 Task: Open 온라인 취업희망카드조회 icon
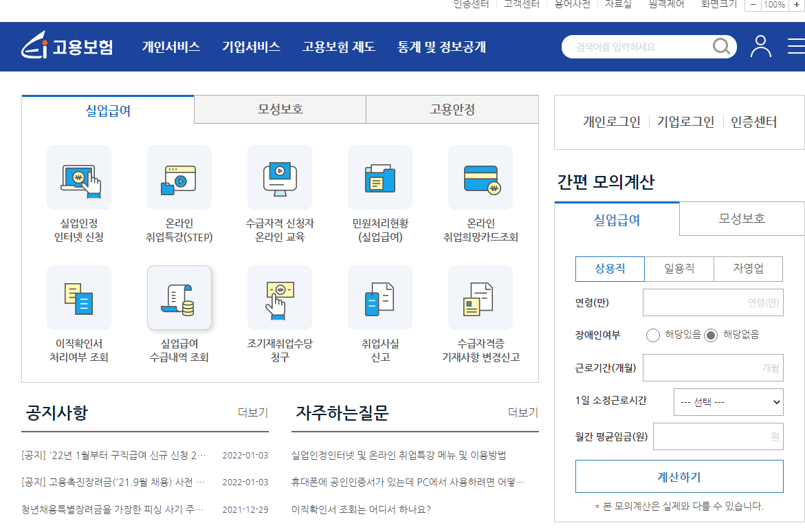tap(481, 177)
